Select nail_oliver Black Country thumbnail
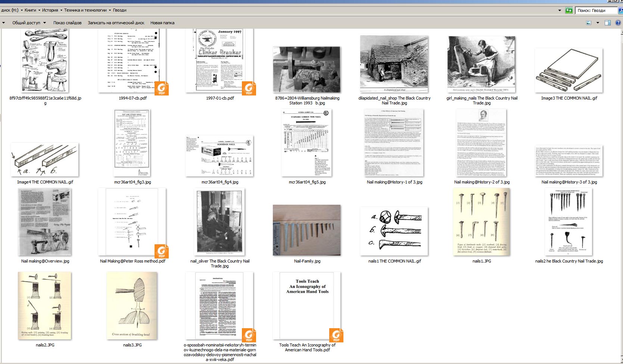623x364 pixels. 220,222
